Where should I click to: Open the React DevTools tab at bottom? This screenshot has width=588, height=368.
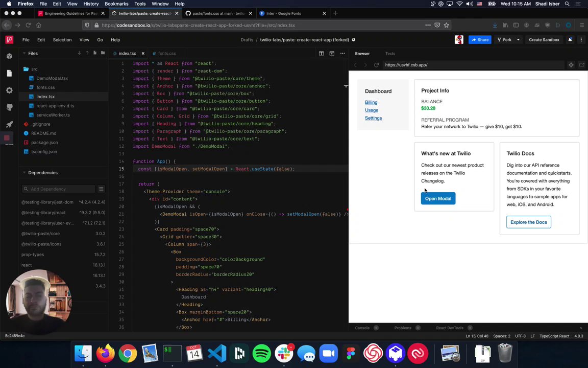[450, 328]
